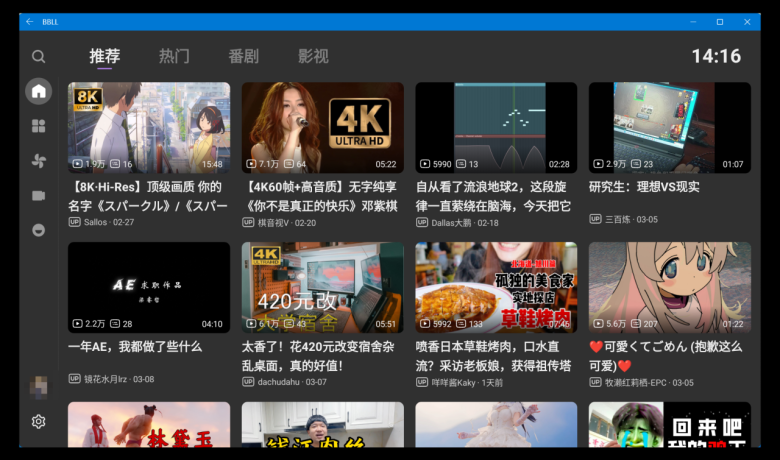Open the 草鞋烤肉 food video thumbnail
Screen dimensions: 780x460
tap(496, 287)
